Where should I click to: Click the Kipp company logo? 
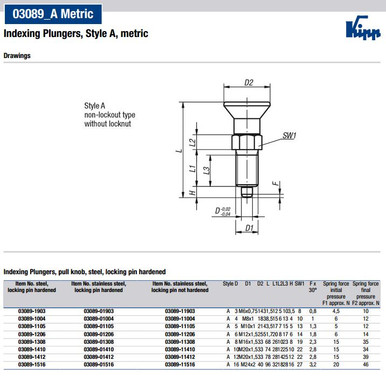(363, 27)
